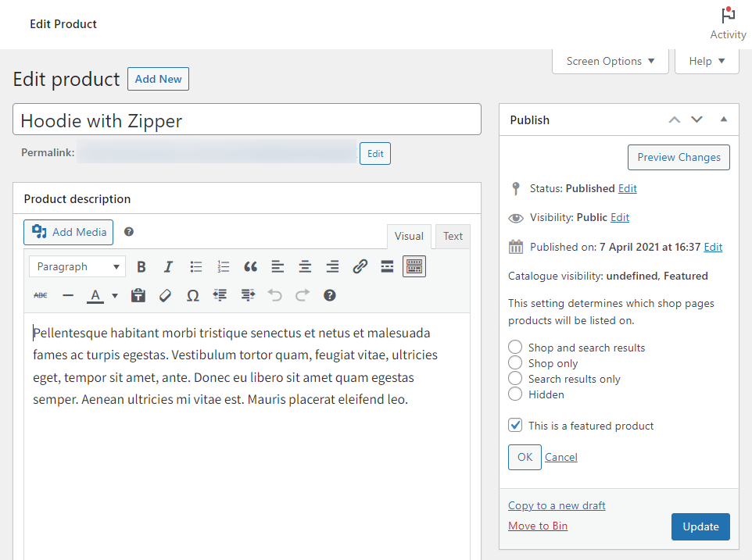Select the strikethrough tool
Viewport: 752px width, 560px height.
40,294
